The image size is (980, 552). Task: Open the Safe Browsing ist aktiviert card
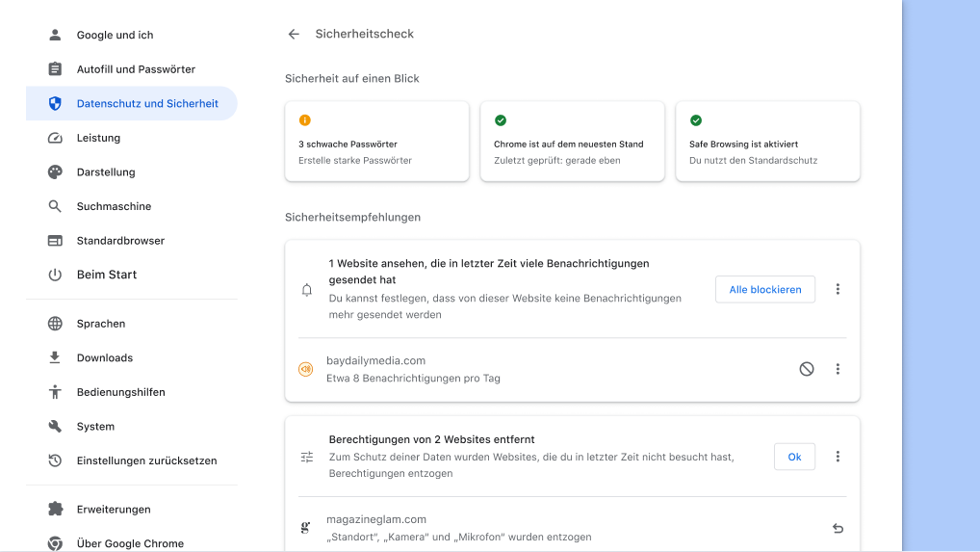(767, 142)
